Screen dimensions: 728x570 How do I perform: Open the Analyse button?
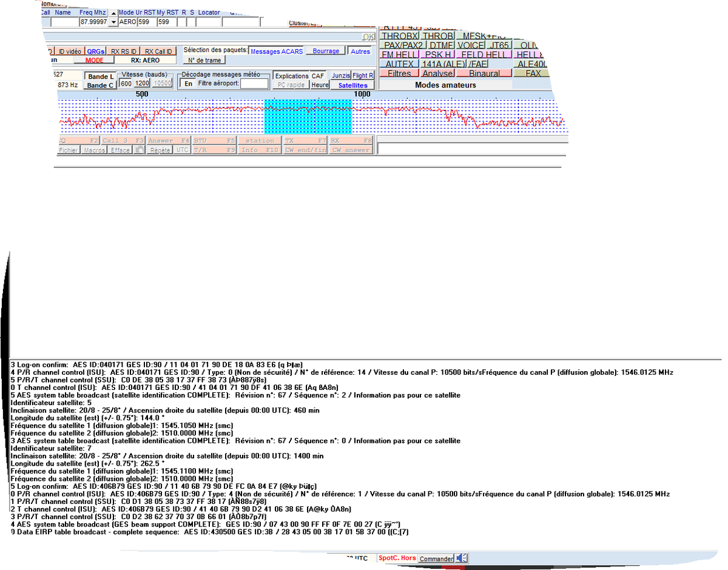click(437, 73)
